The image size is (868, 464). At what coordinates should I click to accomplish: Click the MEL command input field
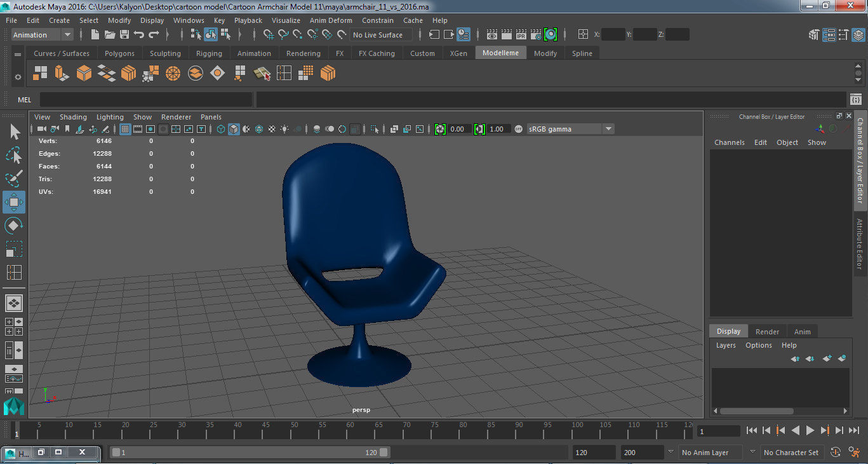click(x=146, y=100)
